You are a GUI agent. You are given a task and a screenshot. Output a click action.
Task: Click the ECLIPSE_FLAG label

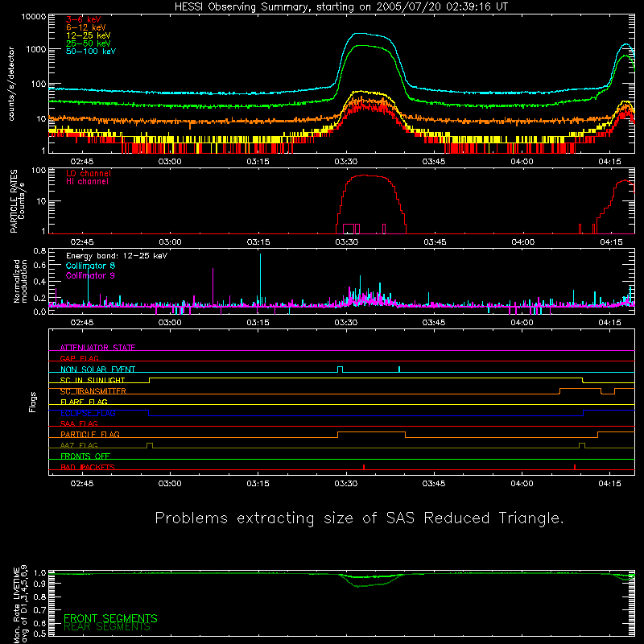[x=88, y=413]
